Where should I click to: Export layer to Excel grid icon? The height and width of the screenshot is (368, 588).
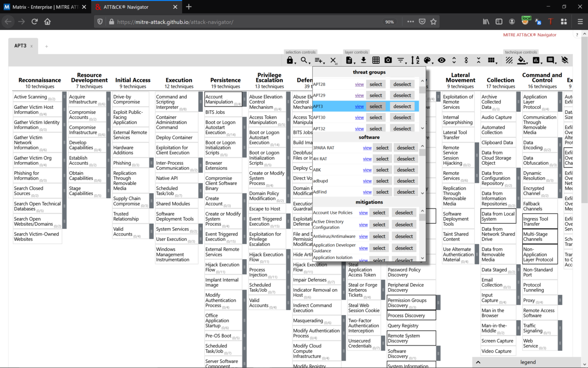[x=376, y=60]
